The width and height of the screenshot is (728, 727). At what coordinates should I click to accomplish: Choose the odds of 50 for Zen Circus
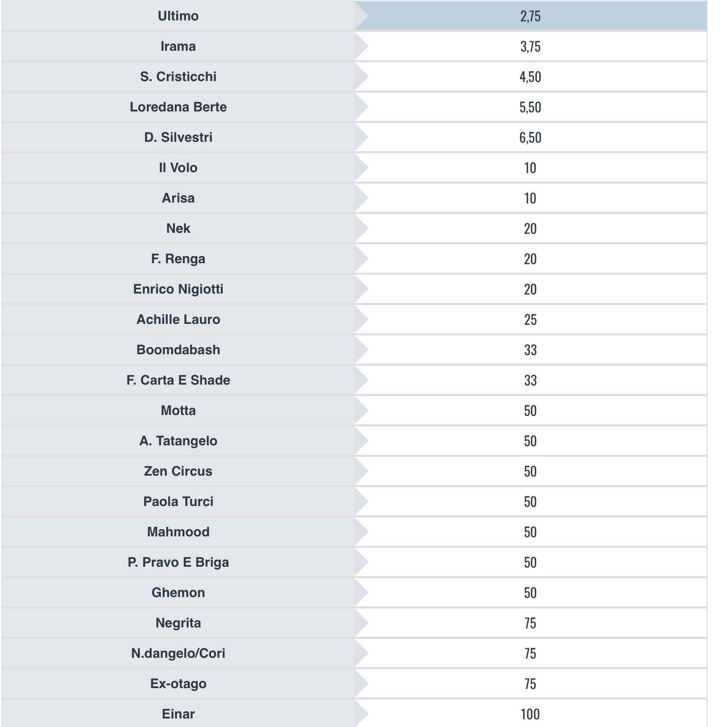[530, 471]
